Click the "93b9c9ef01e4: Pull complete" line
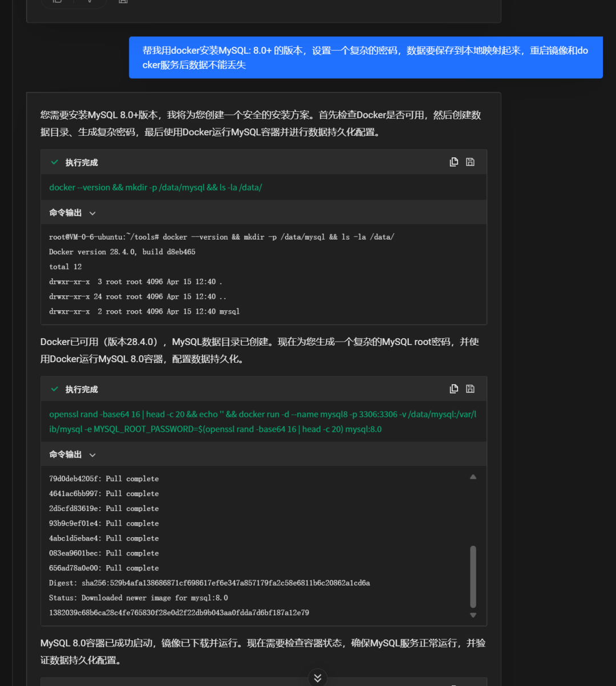Image resolution: width=616 pixels, height=686 pixels. coord(104,523)
